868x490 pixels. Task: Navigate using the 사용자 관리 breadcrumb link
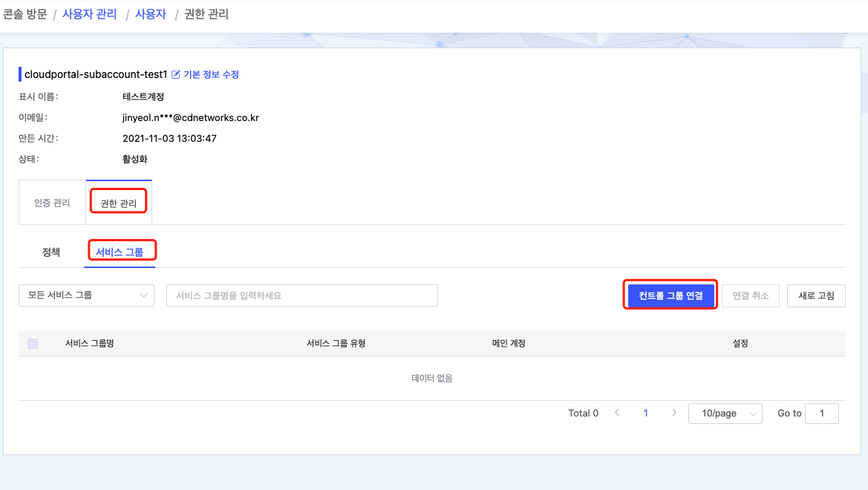click(89, 13)
